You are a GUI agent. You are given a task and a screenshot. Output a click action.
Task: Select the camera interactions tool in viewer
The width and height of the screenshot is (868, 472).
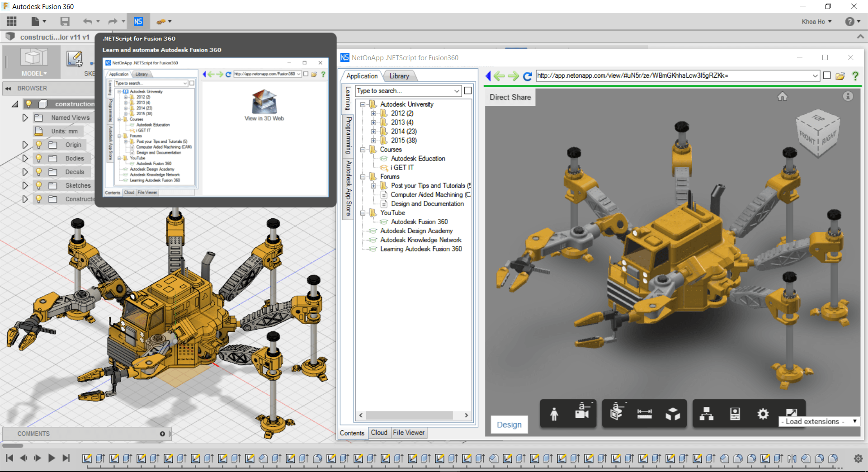click(582, 412)
